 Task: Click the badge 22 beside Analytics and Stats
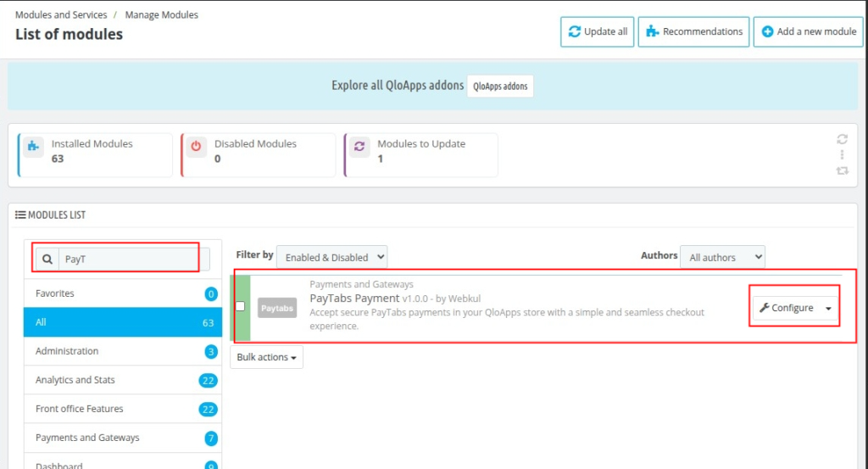coord(209,381)
